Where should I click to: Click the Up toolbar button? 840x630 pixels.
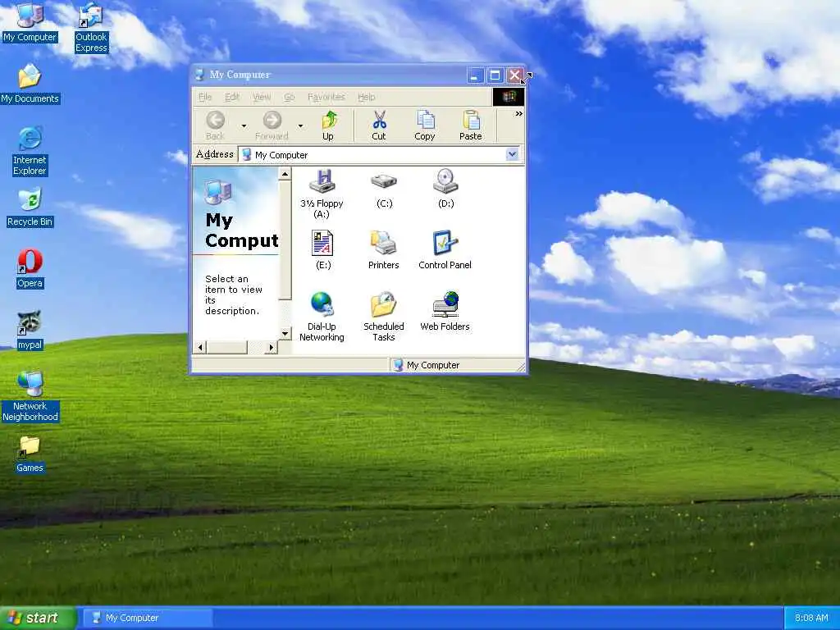[328, 126]
